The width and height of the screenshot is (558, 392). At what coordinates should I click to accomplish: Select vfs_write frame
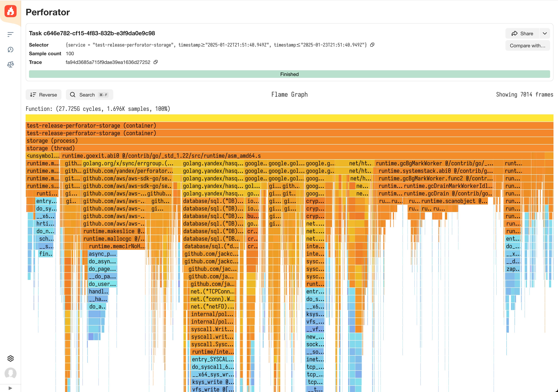point(213,389)
